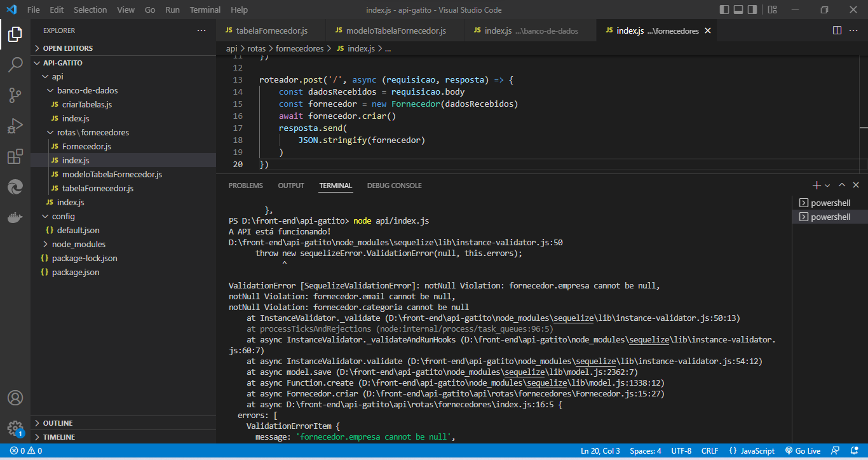The image size is (868, 460).
Task: Open the Edge browser tools icon
Action: point(15,187)
